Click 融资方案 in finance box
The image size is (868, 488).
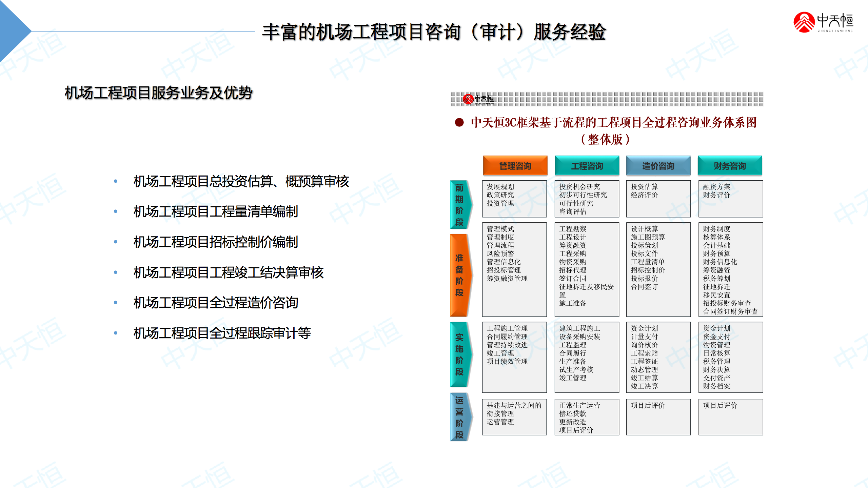(x=716, y=187)
